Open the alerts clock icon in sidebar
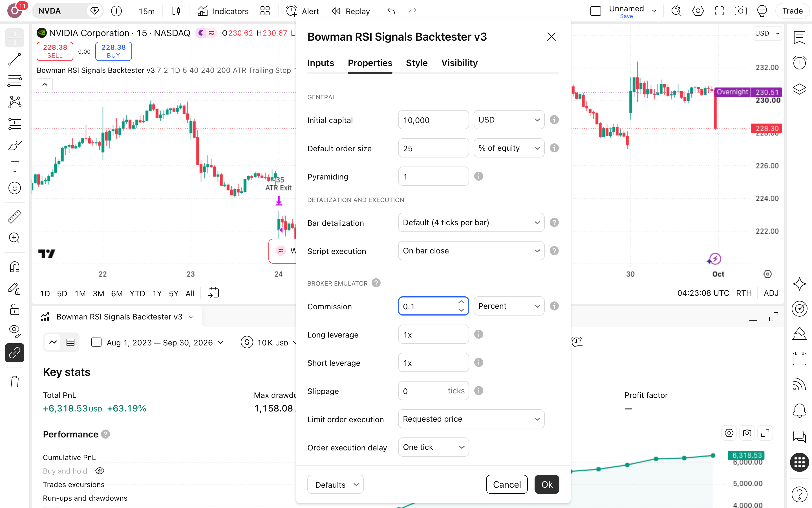 [x=799, y=63]
